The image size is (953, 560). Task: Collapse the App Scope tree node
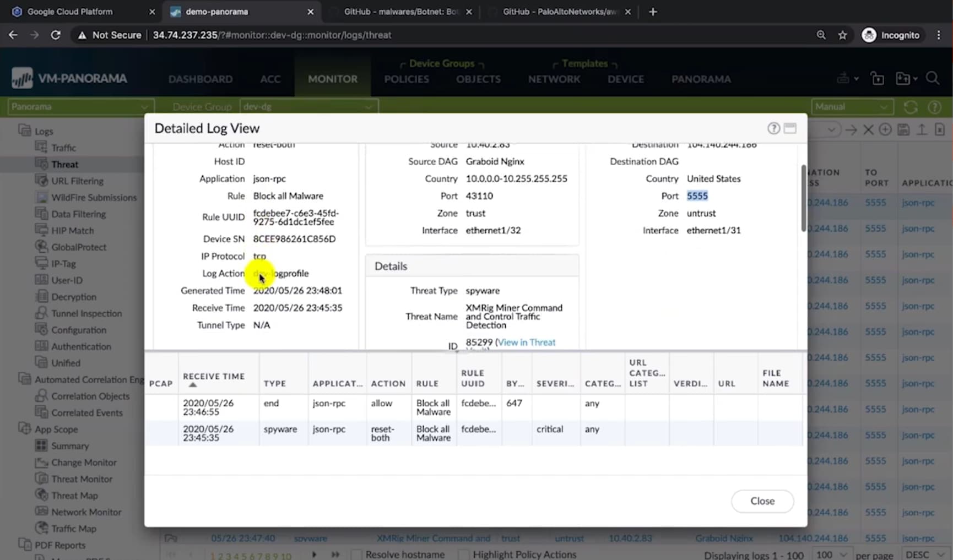coord(24,428)
